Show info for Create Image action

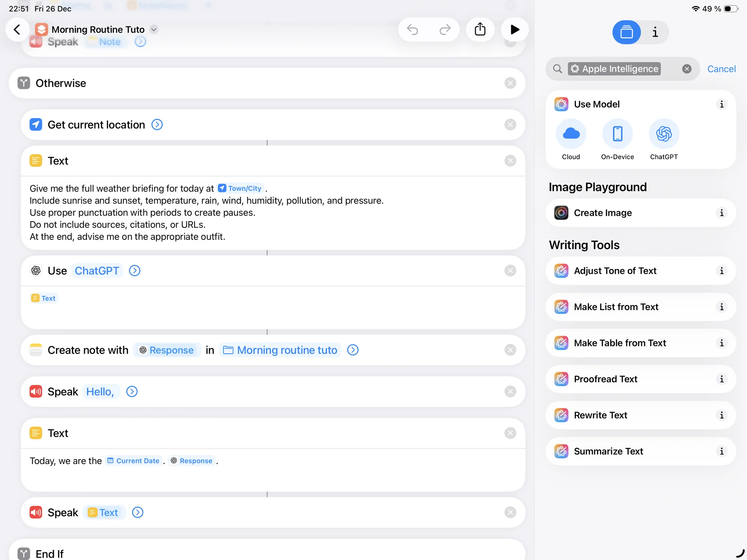coord(721,213)
